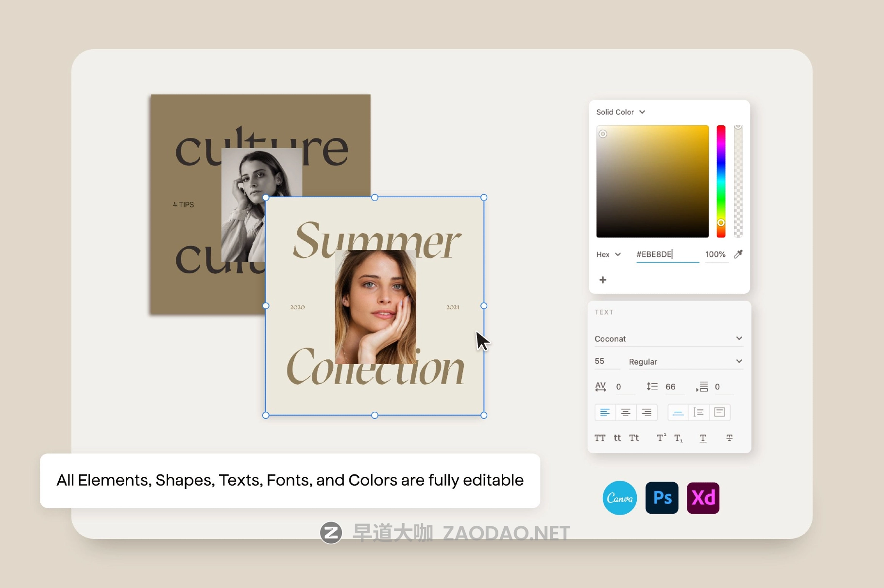Open the Solid Color fill type dropdown

point(621,112)
